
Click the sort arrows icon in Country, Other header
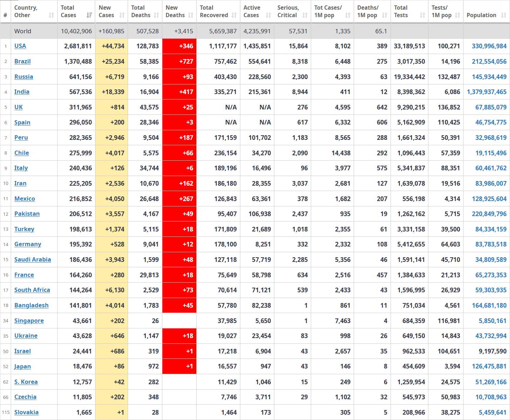(51, 15)
